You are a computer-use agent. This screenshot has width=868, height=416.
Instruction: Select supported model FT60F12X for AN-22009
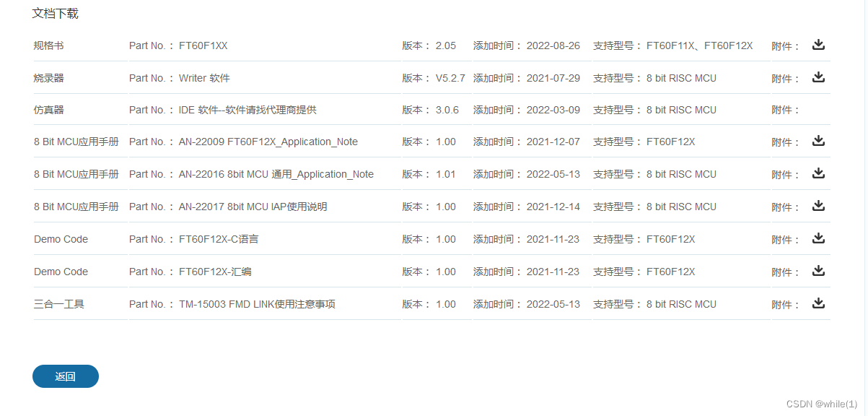pos(670,142)
